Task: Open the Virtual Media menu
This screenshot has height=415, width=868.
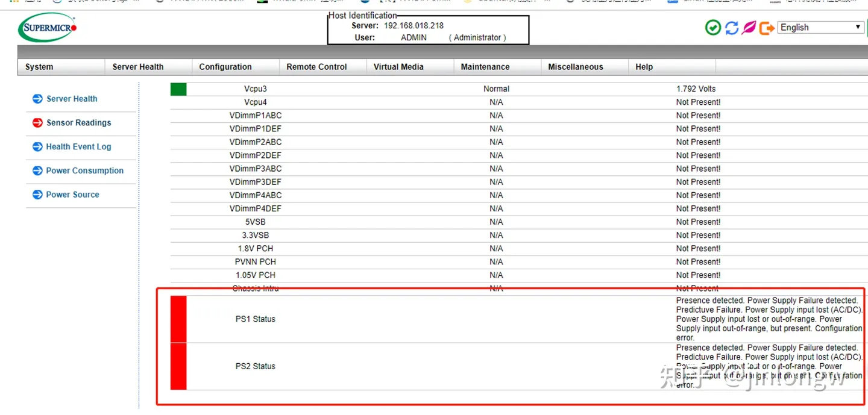Action: [x=398, y=66]
